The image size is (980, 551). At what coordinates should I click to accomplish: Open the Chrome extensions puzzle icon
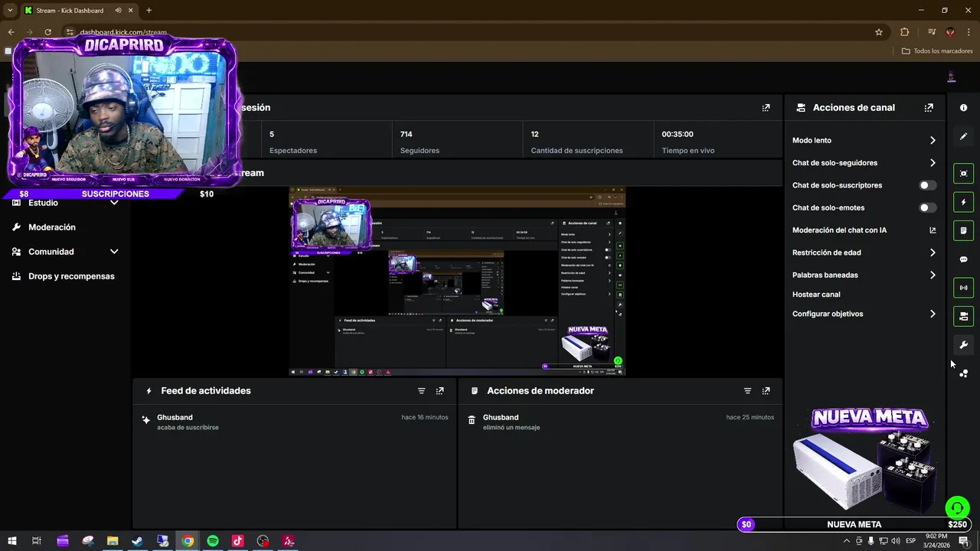pos(904,32)
